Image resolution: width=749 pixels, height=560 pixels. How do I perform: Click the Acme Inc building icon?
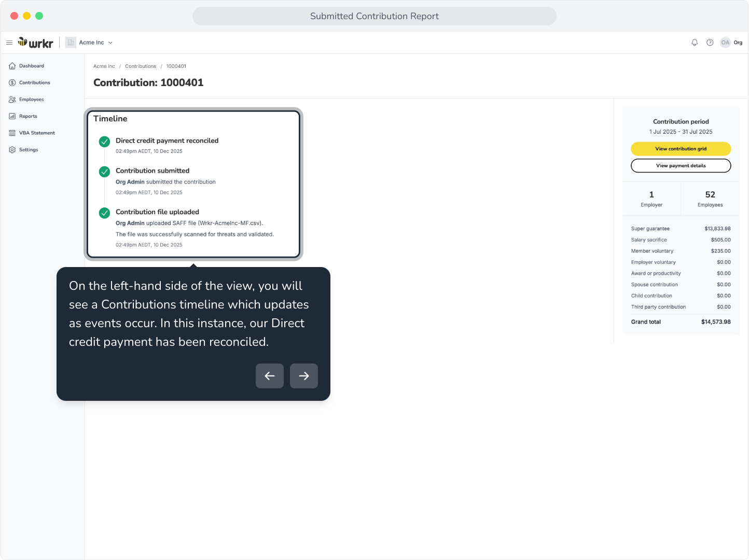tap(71, 43)
